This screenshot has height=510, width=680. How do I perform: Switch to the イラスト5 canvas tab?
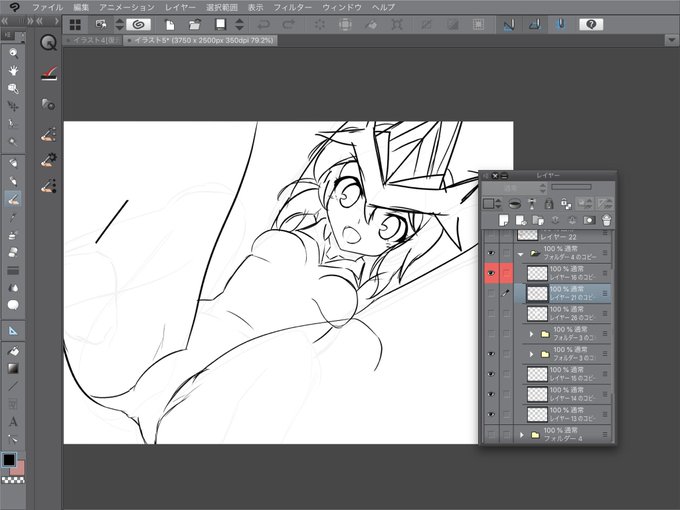tap(200, 40)
